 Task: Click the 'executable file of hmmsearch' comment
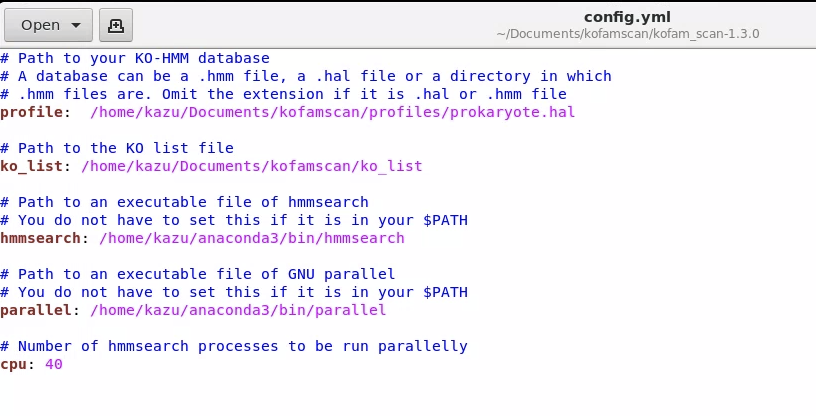[184, 202]
